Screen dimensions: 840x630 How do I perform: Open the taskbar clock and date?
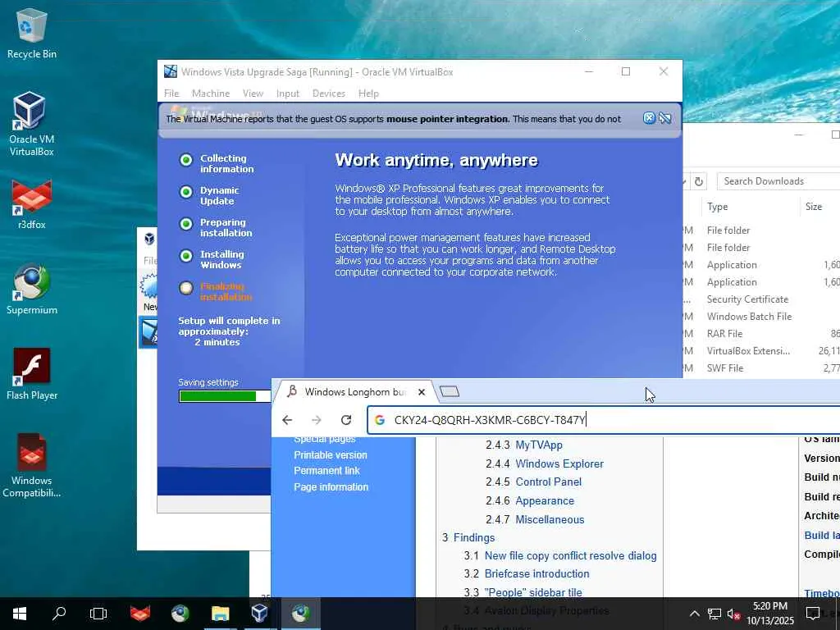tap(770, 614)
